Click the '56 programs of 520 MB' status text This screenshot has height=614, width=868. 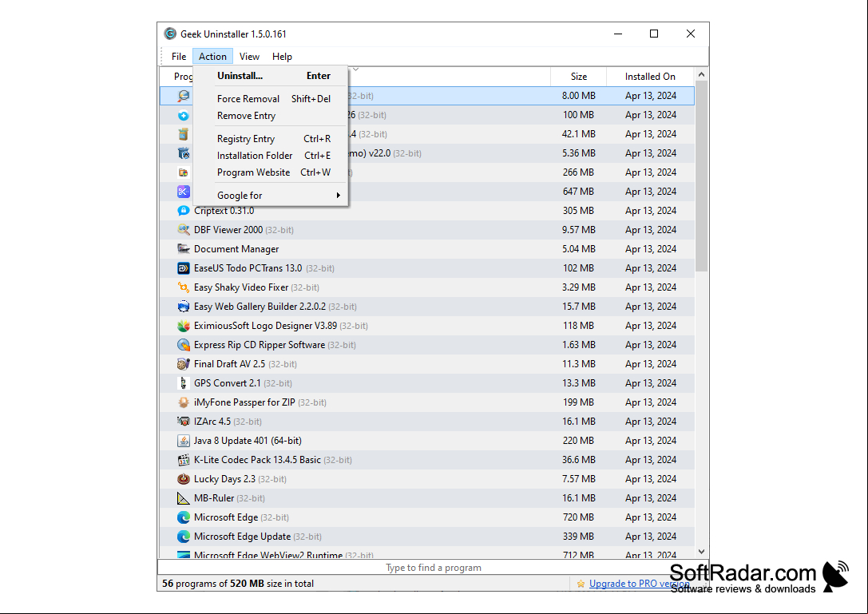tap(238, 584)
